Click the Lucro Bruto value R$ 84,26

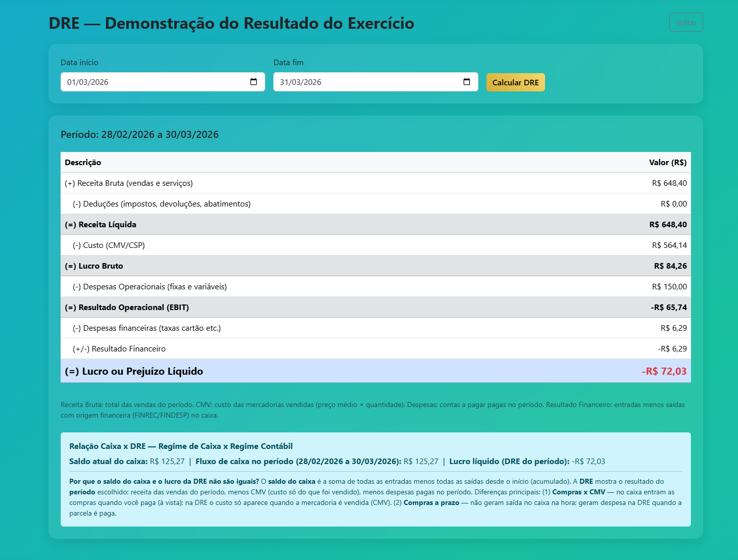[670, 266]
